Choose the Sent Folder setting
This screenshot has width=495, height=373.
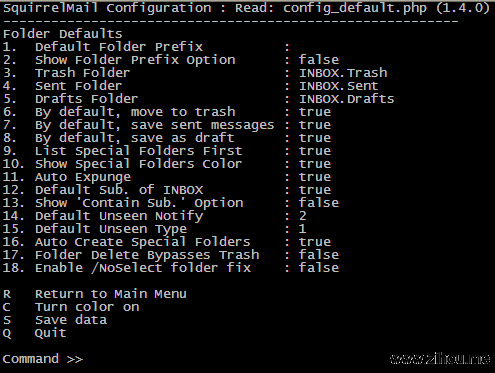(x=190, y=86)
